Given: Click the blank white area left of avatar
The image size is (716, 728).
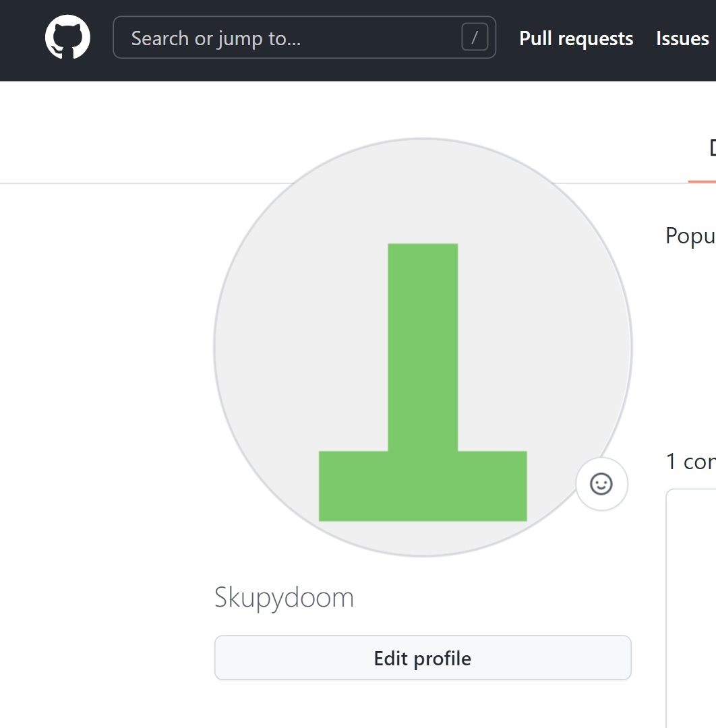Looking at the screenshot, I should pyautogui.click(x=101, y=404).
